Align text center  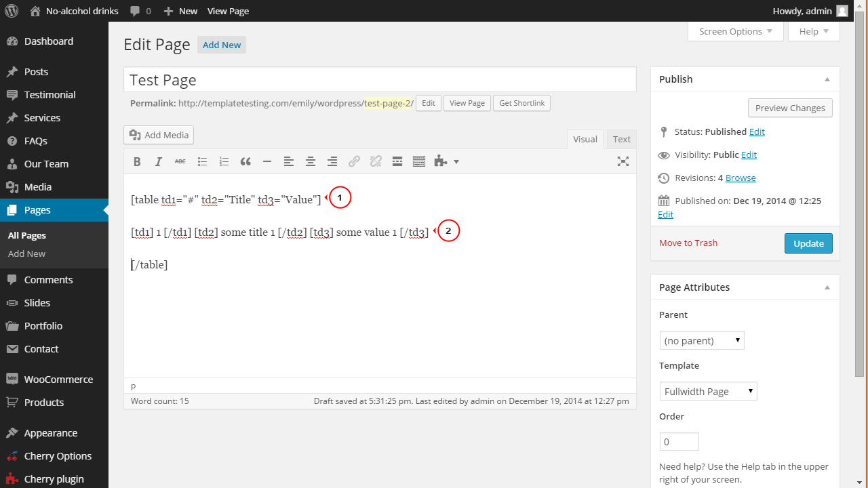tap(311, 161)
